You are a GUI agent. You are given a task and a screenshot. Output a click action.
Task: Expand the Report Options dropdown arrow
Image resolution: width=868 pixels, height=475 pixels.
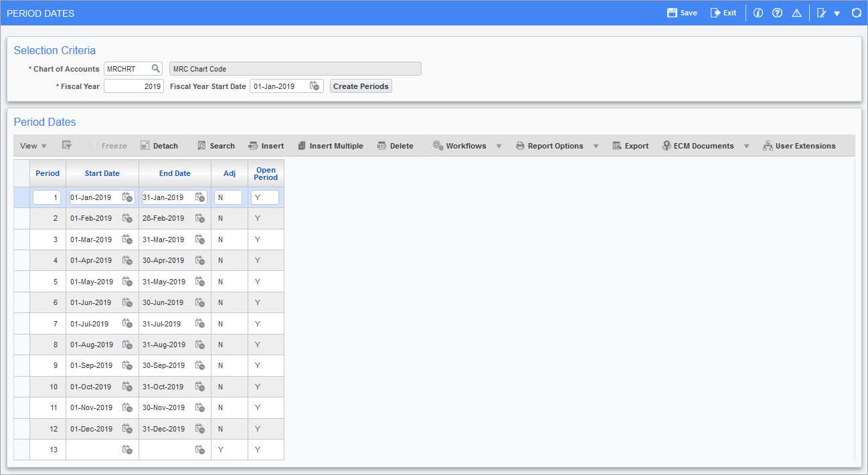596,146
